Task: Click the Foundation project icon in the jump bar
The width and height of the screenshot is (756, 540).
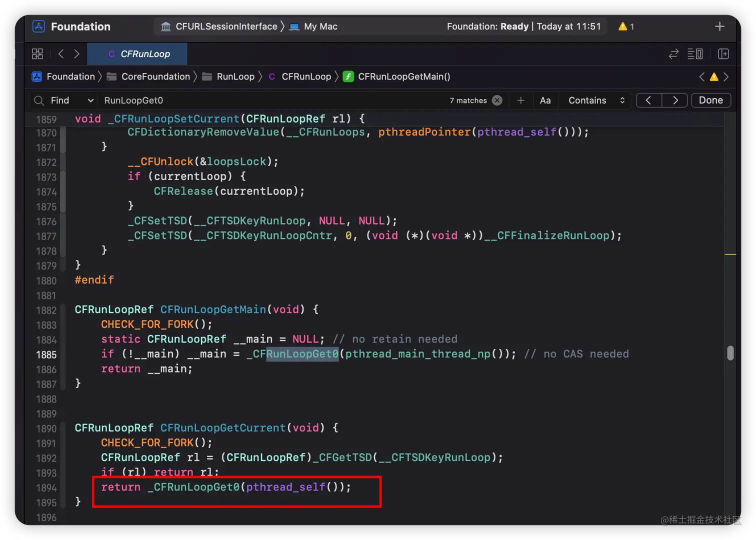Action: (x=37, y=76)
